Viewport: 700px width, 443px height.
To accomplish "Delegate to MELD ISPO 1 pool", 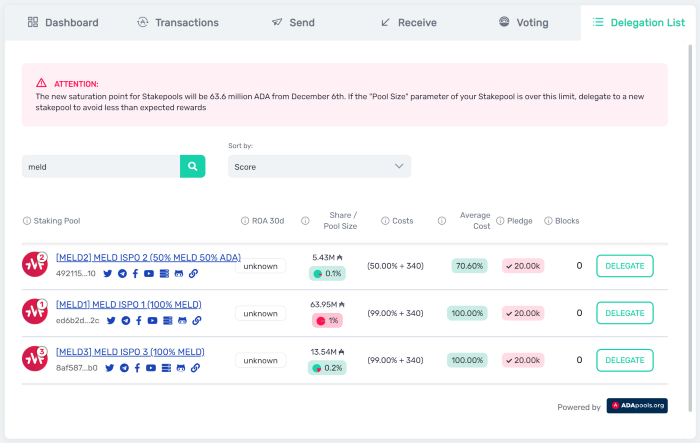I will (x=625, y=313).
